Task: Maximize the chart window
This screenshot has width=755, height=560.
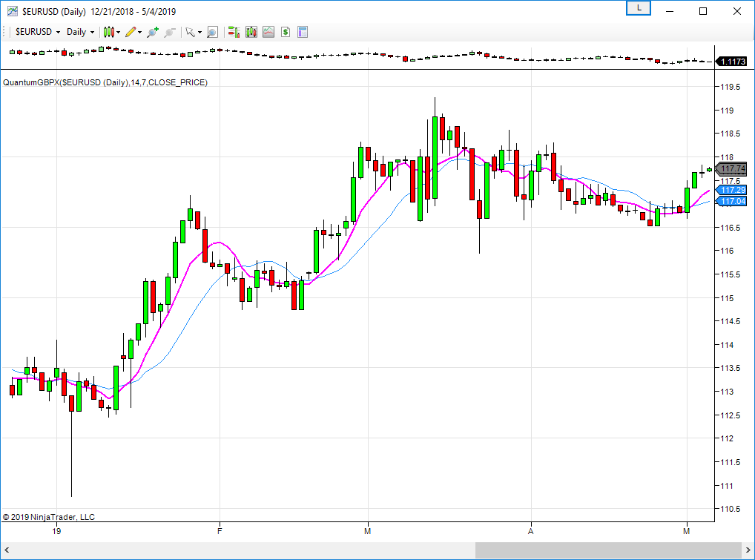Action: tap(703, 11)
